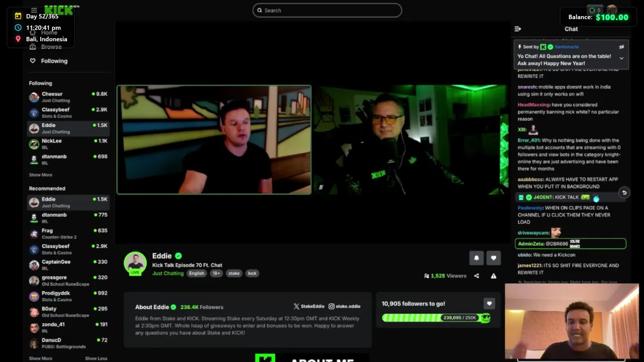Open Browse in the sidebar
644x362 pixels.
(51, 47)
